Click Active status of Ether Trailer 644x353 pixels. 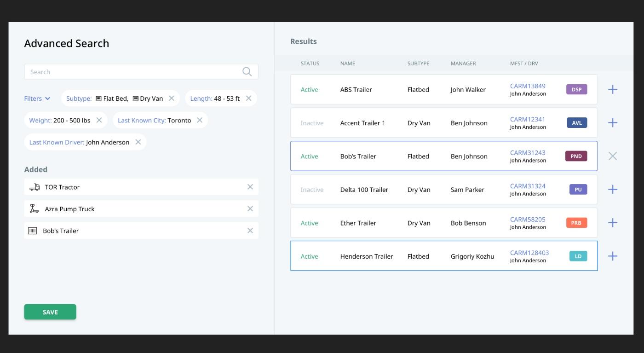pyautogui.click(x=309, y=223)
